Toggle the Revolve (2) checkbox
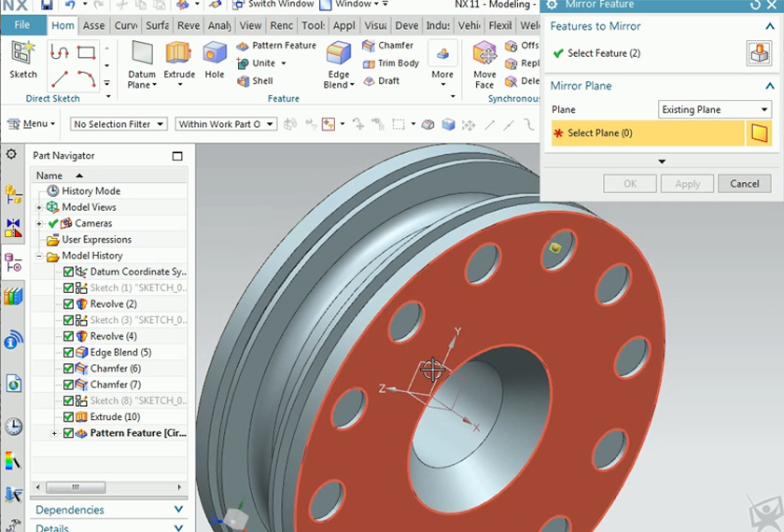Image resolution: width=784 pixels, height=532 pixels. pyautogui.click(x=69, y=304)
